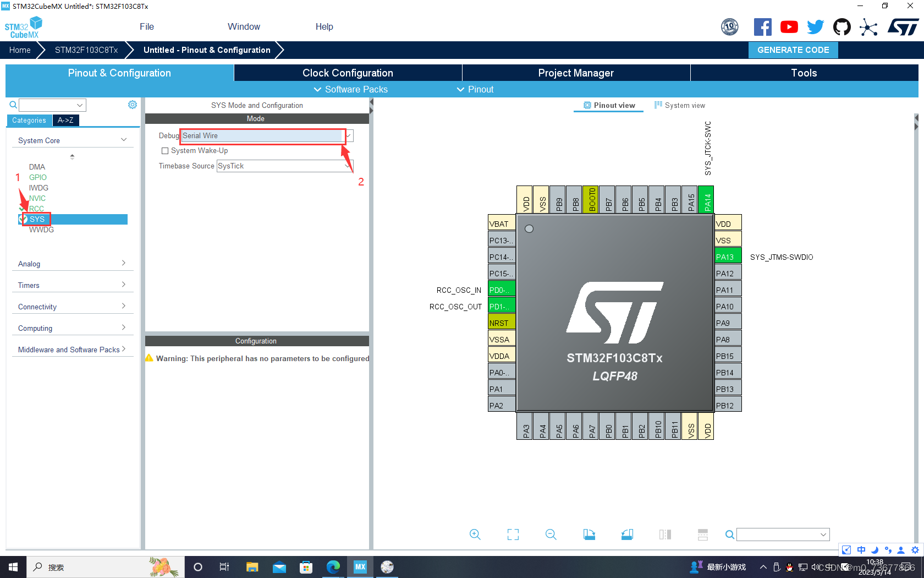Open zoom in tool below pinout
The height and width of the screenshot is (578, 924).
tap(475, 534)
